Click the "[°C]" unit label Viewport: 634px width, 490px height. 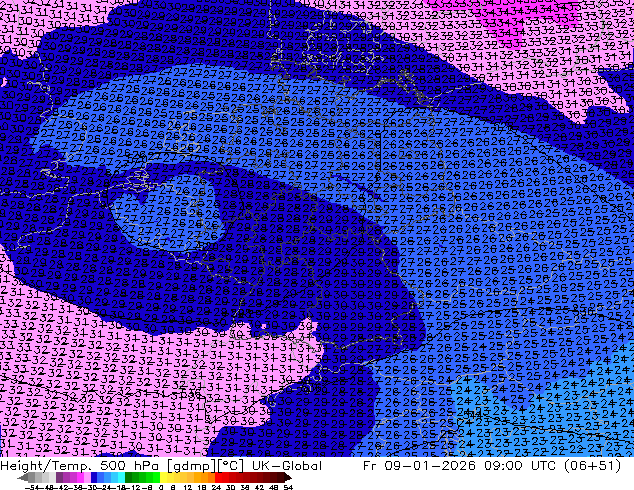tap(231, 466)
